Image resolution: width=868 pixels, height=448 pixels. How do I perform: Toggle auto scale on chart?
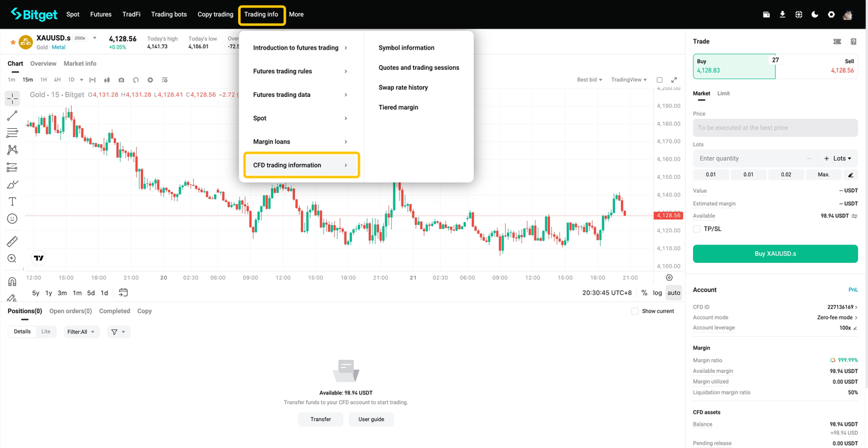(x=673, y=293)
